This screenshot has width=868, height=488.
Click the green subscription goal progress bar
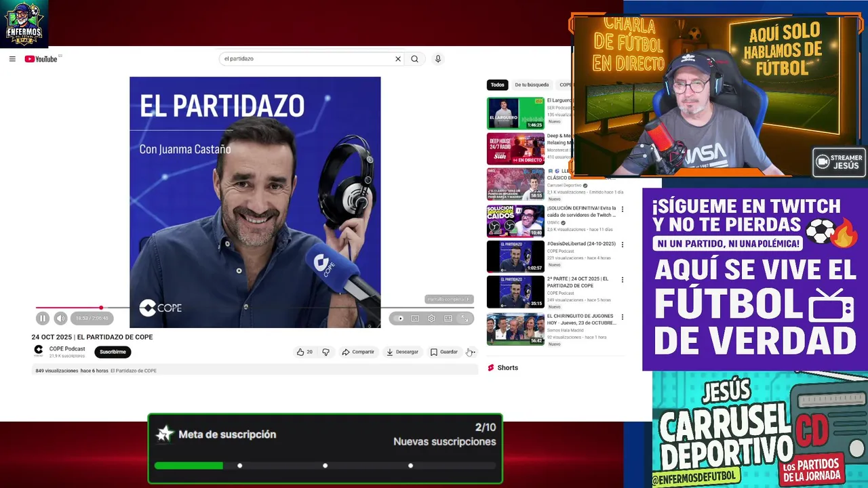tap(189, 466)
